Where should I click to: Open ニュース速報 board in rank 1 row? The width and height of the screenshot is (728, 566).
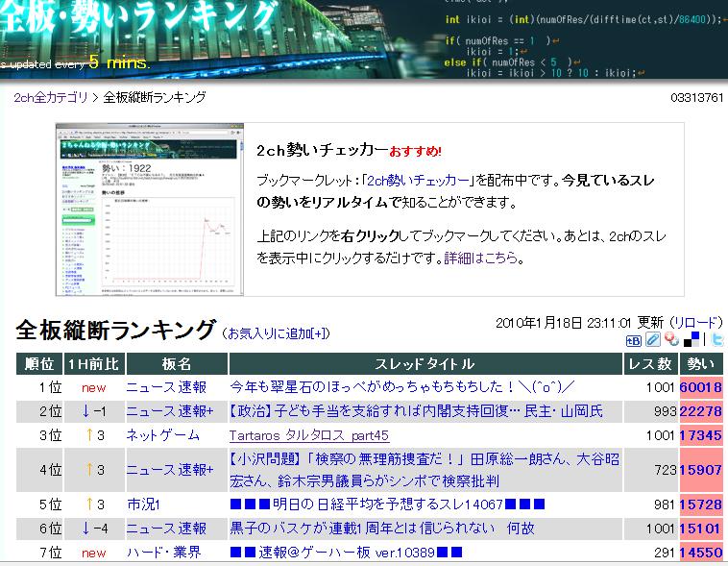click(x=166, y=387)
